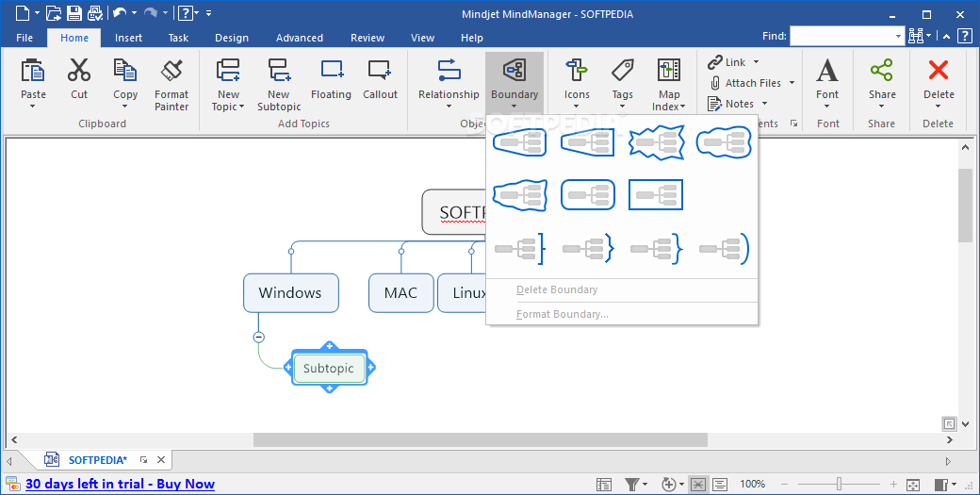Click the New document icon in quick access toolbar
This screenshot has height=495, width=980.
pos(22,12)
